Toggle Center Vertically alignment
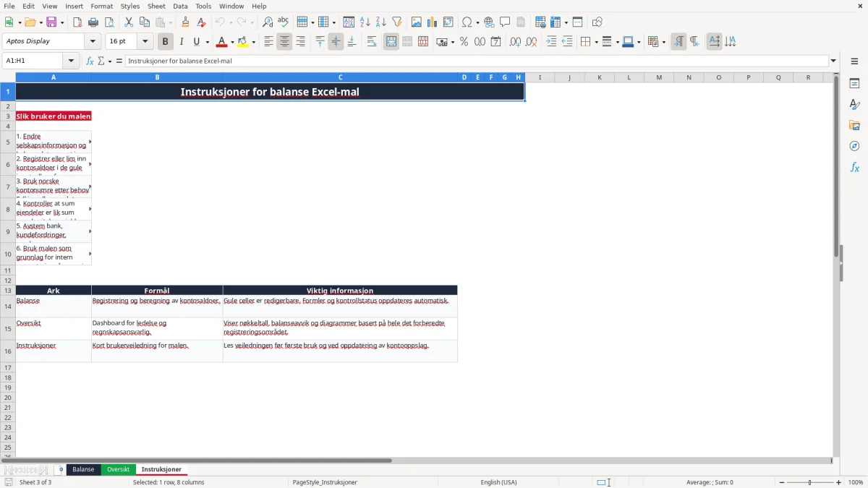Screen dimensions: 868x488 click(336, 42)
